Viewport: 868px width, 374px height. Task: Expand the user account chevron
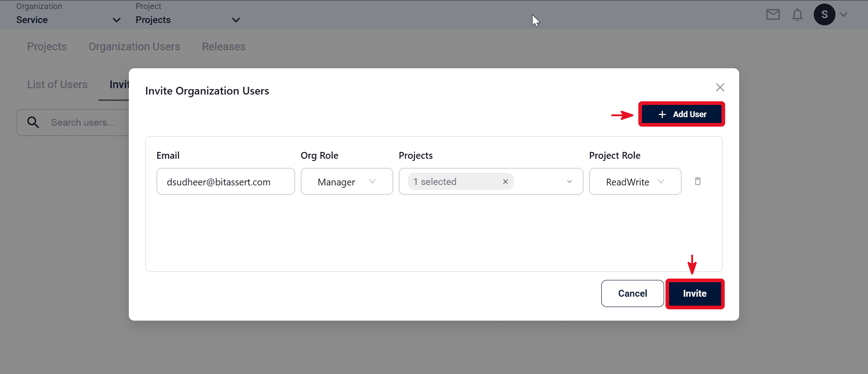pos(844,15)
